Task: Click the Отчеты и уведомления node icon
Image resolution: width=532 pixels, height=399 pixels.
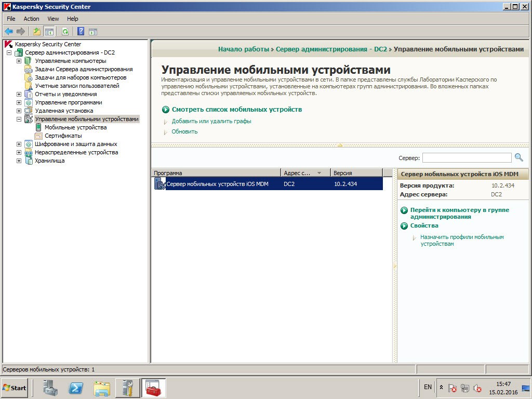Action: (29, 95)
